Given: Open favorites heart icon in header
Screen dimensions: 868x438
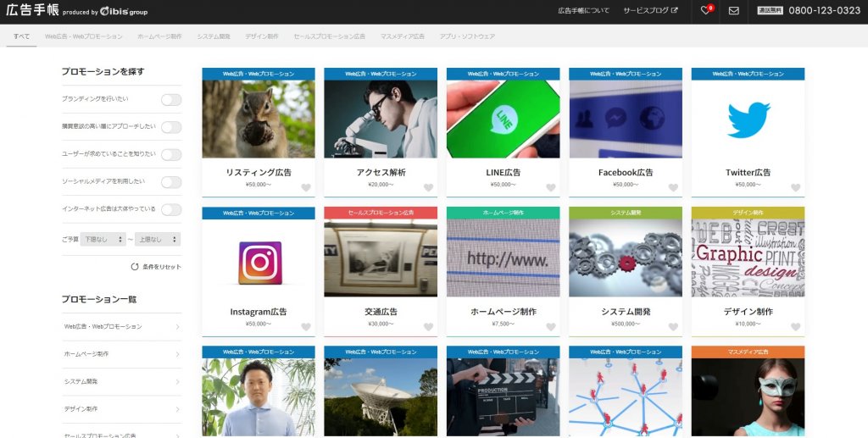Looking at the screenshot, I should tap(706, 10).
